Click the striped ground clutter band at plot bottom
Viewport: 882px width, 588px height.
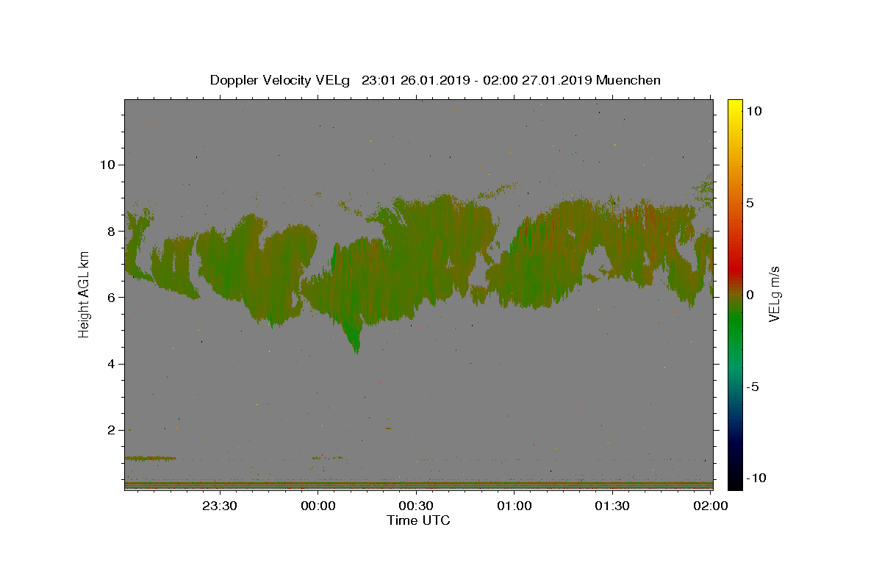pos(418,485)
